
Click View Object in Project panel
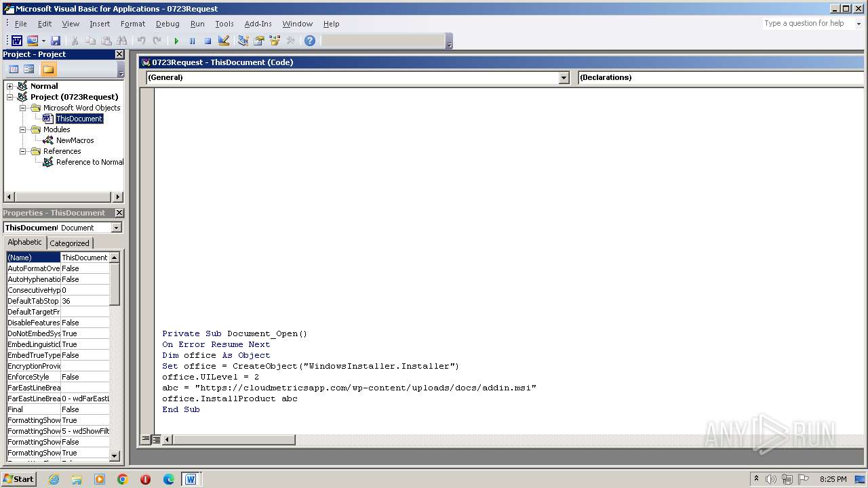29,69
